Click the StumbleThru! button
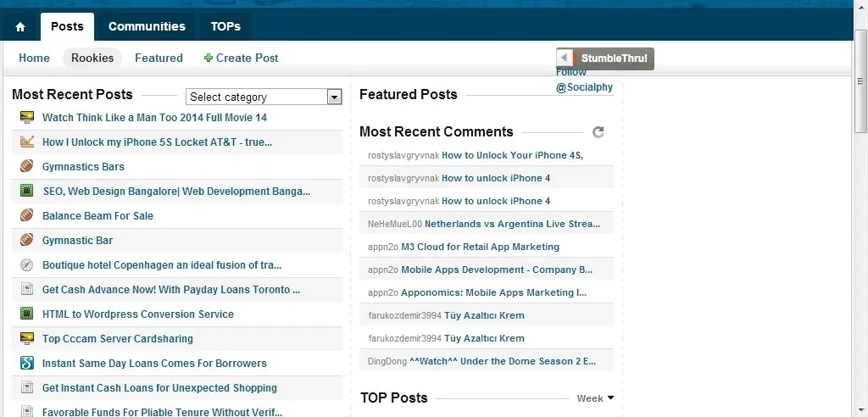The width and height of the screenshot is (868, 417). [x=614, y=58]
